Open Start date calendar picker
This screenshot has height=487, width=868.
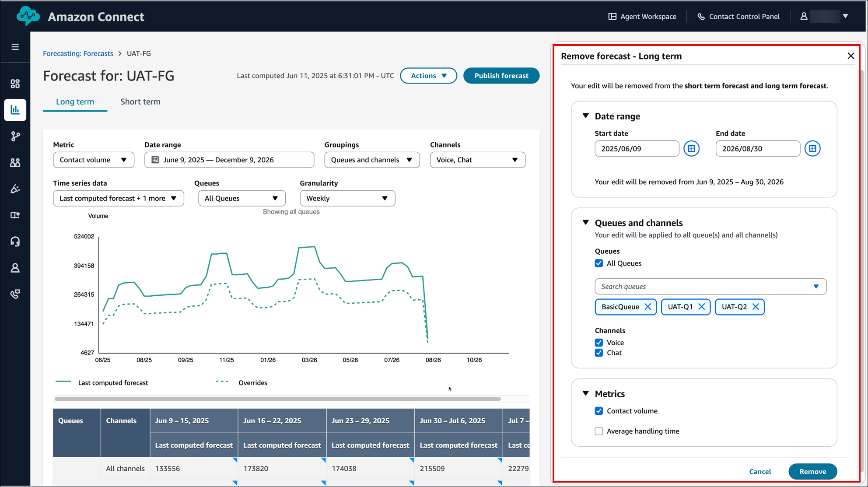[x=691, y=149]
